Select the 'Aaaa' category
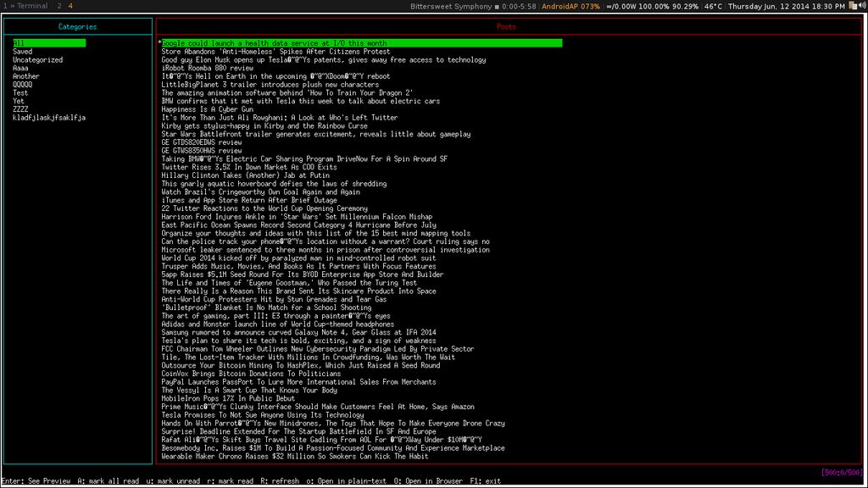 coord(20,68)
